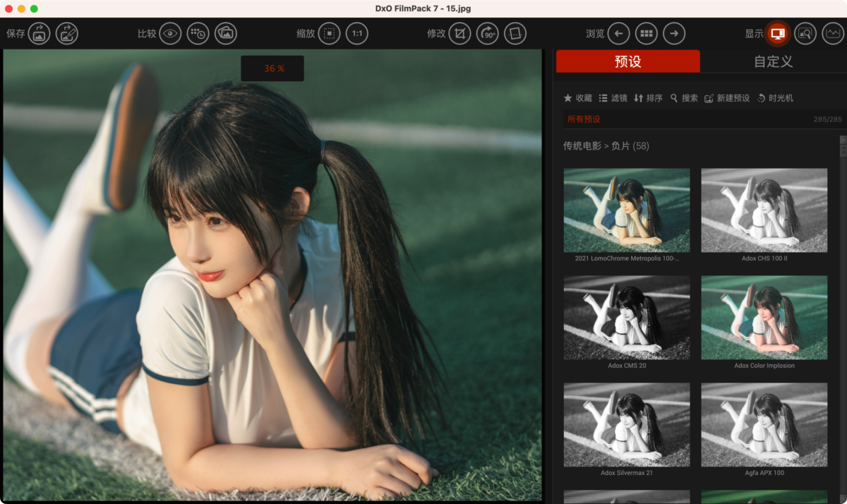This screenshot has height=504, width=847.
Task: Click the 传统电影 > 负片 (58) heading
Action: pos(606,146)
